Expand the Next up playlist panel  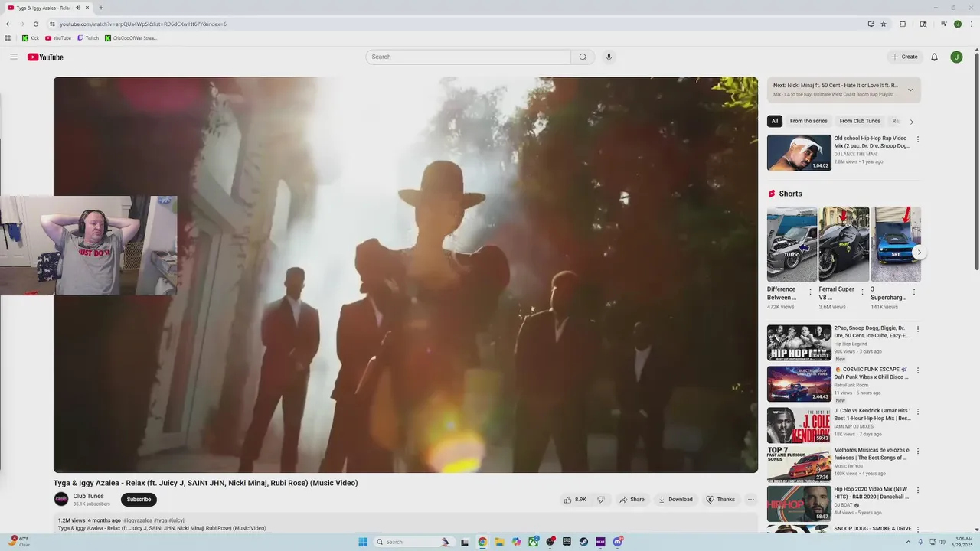point(910,90)
